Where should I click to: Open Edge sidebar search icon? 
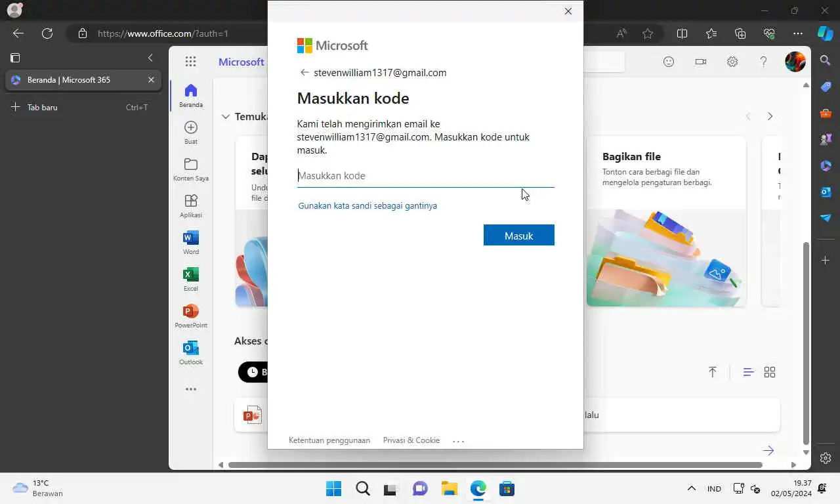(826, 61)
